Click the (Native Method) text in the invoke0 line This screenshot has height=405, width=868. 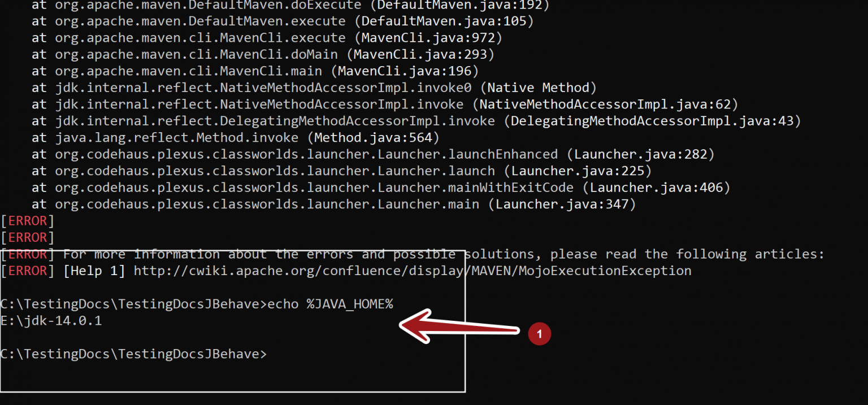pos(541,88)
